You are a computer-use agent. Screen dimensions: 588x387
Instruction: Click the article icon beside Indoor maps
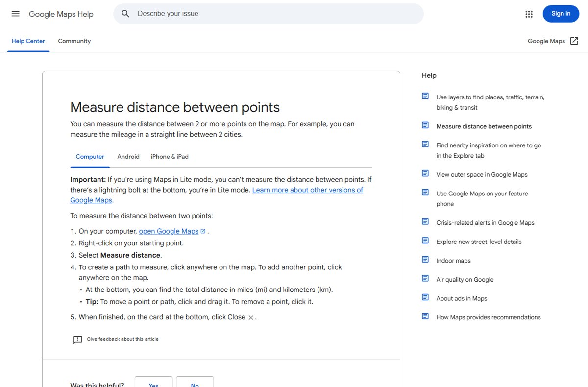(x=425, y=260)
